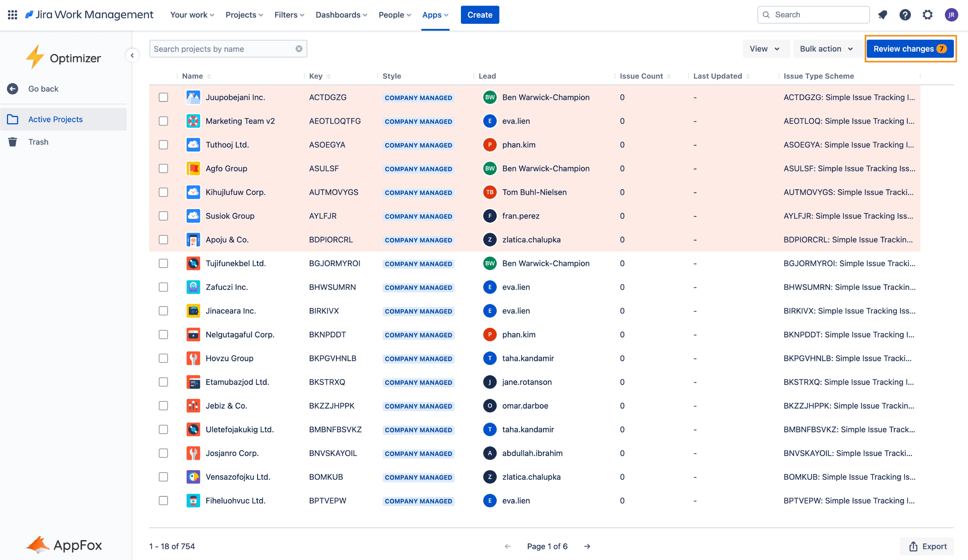
Task: Open the settings gear icon
Action: pyautogui.click(x=927, y=15)
